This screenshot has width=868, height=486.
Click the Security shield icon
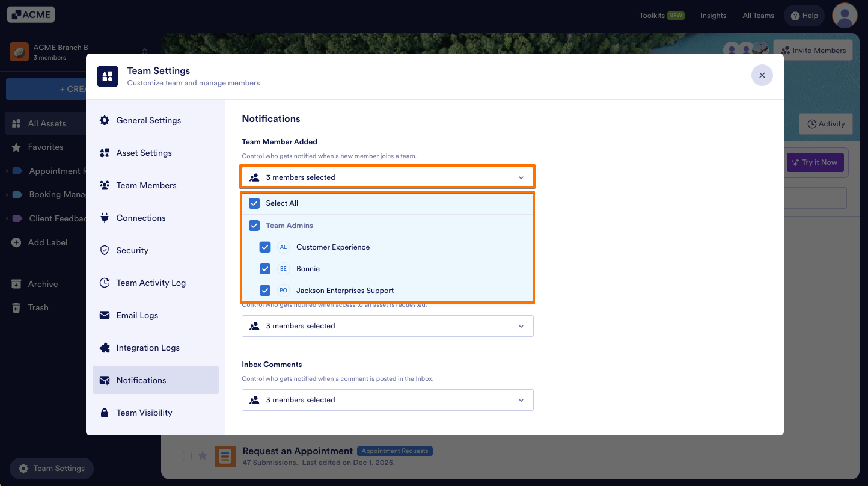tap(105, 250)
